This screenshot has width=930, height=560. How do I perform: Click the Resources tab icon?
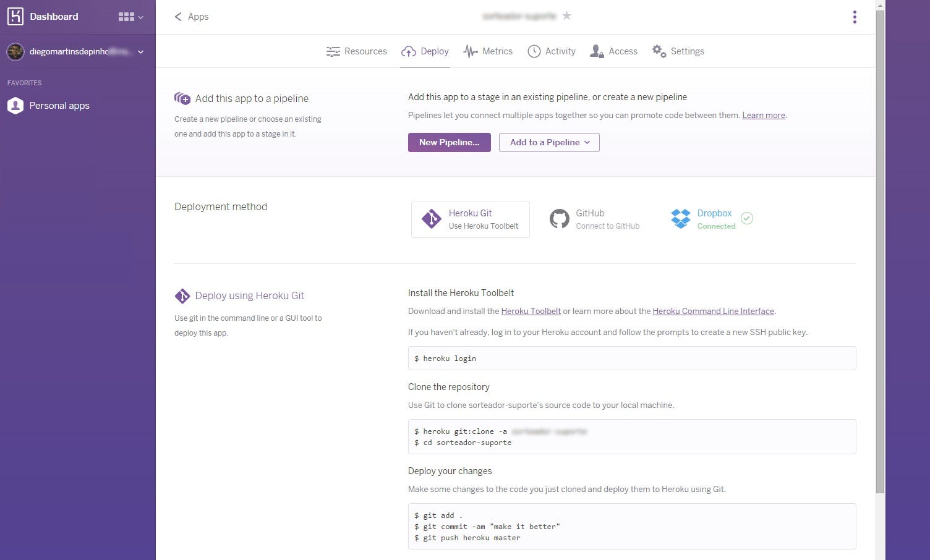click(333, 51)
